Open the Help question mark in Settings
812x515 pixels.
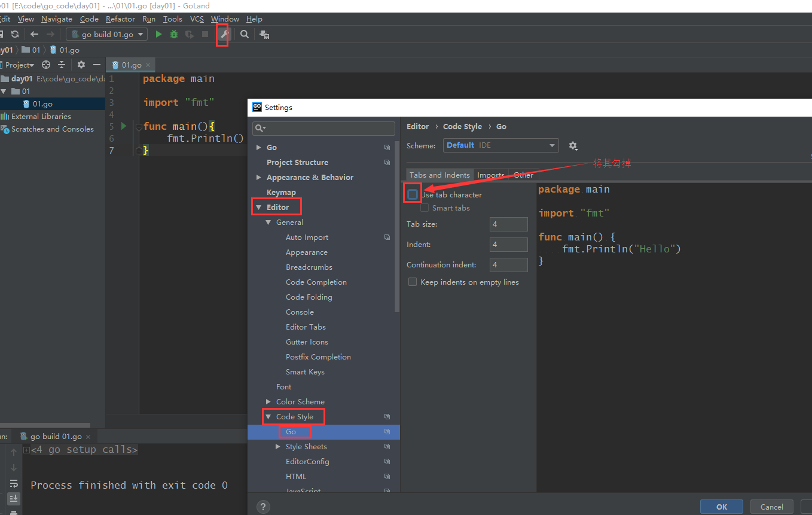(x=262, y=507)
